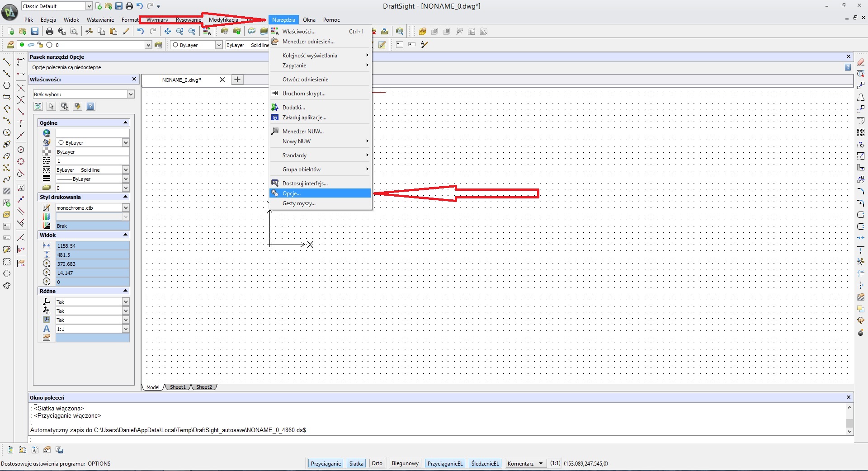Screen dimensions: 868x471
Task: Select the Line drawing tool
Action: [x=7, y=61]
